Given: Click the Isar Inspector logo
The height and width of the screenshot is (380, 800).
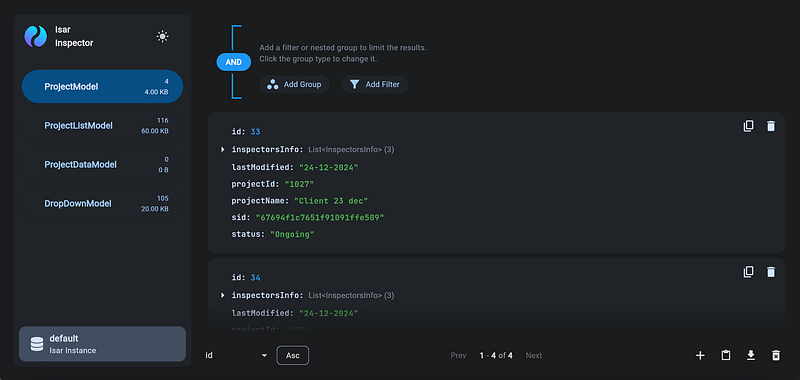Looking at the screenshot, I should point(36,36).
